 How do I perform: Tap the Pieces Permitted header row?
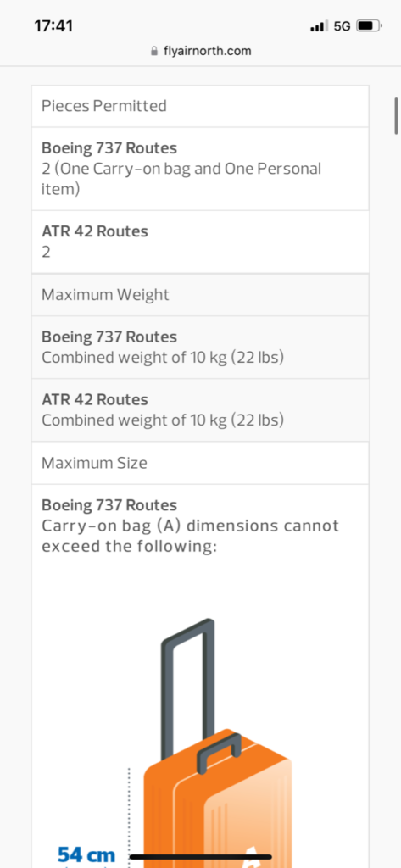(200, 106)
